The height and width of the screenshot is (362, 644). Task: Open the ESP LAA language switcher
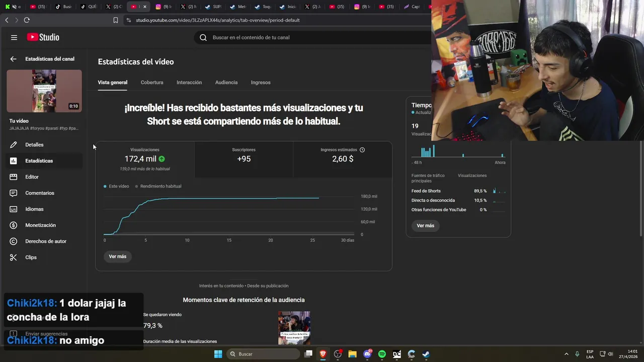(590, 354)
